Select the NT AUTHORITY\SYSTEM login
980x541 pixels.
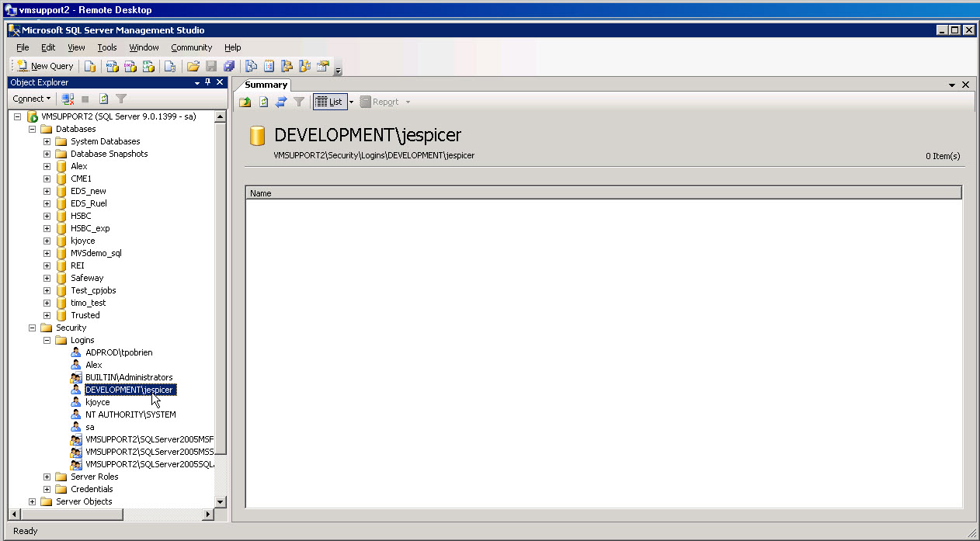pyautogui.click(x=130, y=414)
